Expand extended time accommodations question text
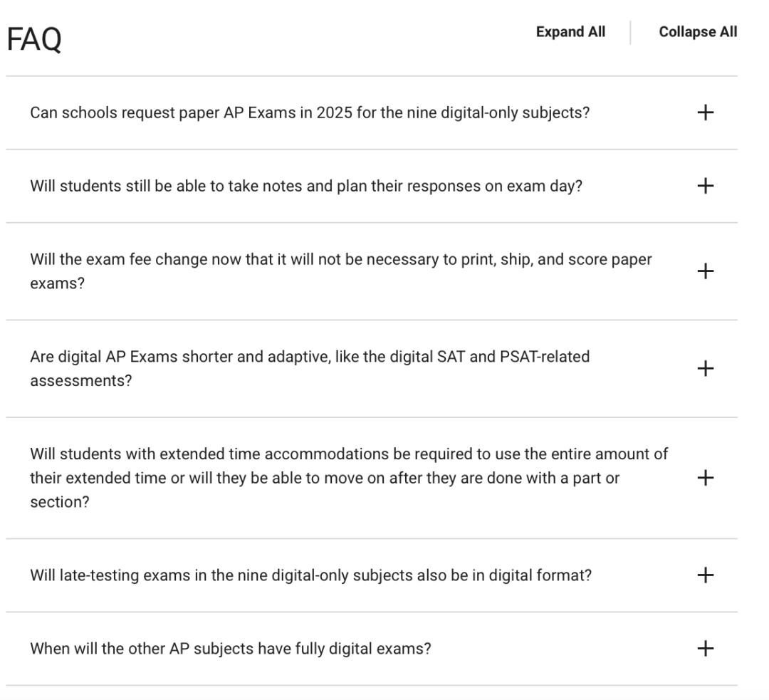 click(349, 478)
